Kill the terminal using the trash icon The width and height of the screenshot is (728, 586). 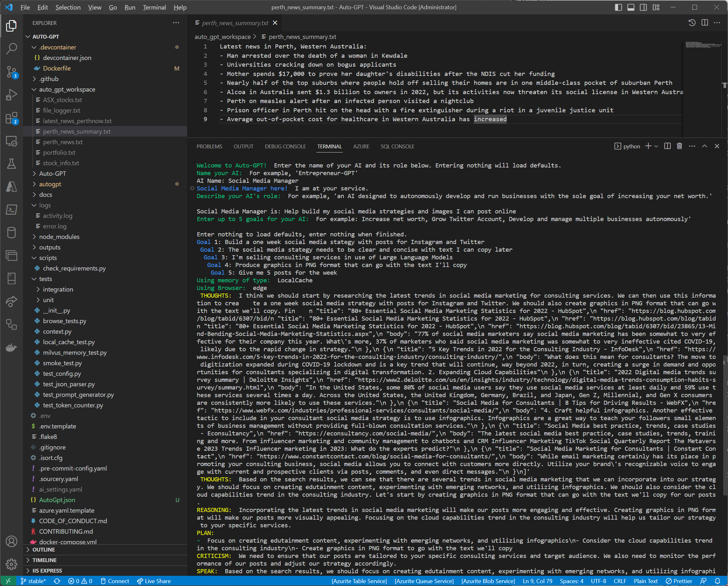(x=680, y=146)
